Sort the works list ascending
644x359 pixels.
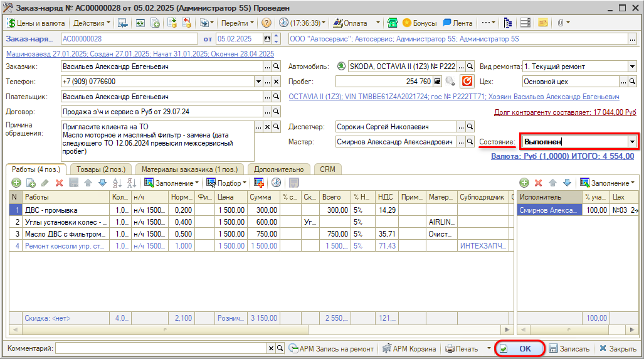tap(117, 183)
